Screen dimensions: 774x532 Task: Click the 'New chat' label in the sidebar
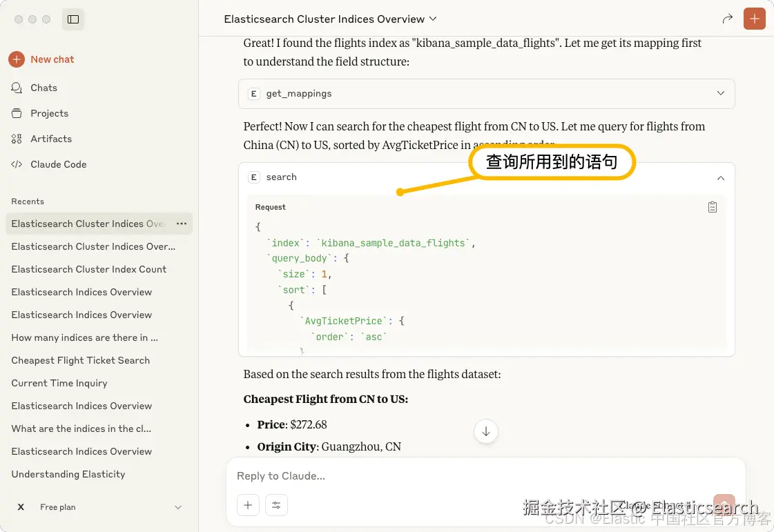click(x=52, y=59)
